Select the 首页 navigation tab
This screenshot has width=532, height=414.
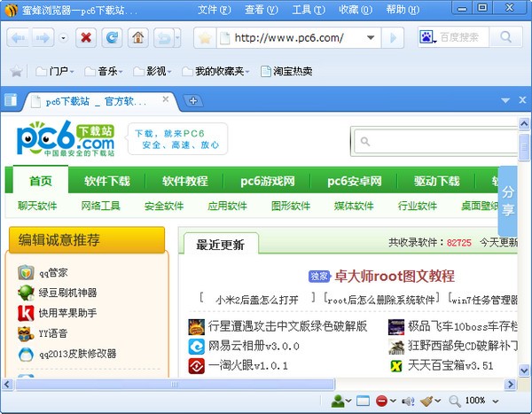(41, 181)
